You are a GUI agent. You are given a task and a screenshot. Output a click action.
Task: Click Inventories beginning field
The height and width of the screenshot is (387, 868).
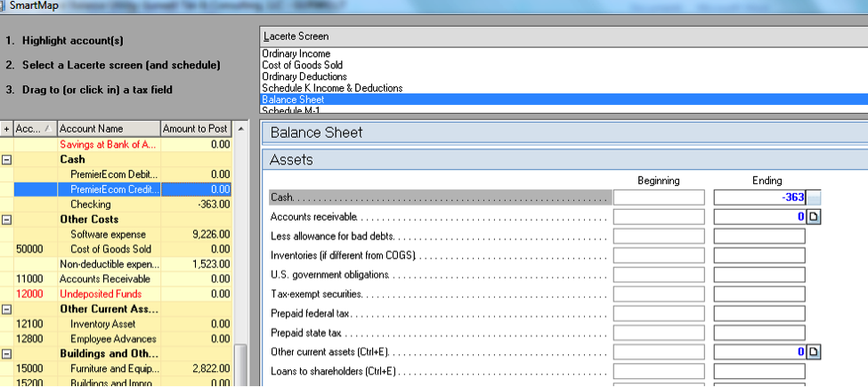(x=659, y=255)
